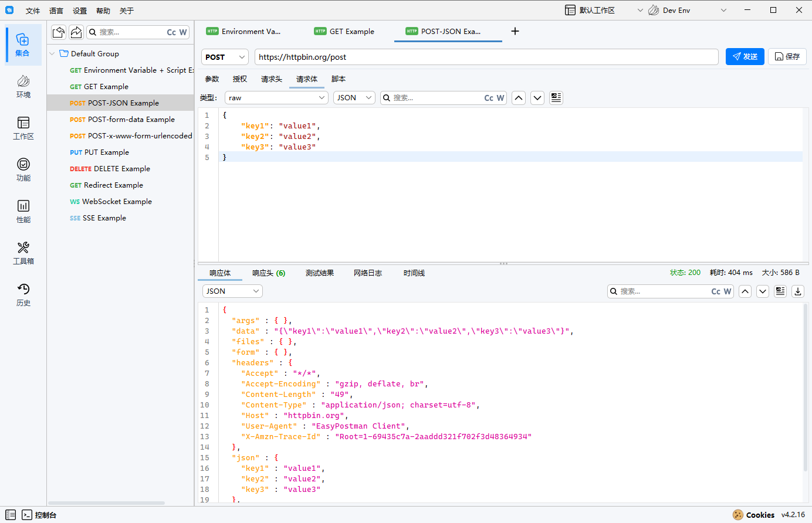Toggle case-sensitive Cc in response search
This screenshot has width=812, height=523.
coord(716,291)
